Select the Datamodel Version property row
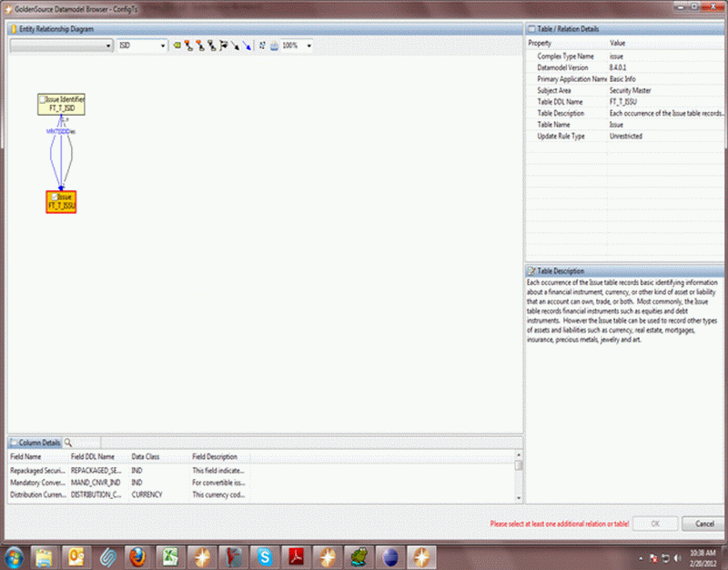 click(x=625, y=67)
